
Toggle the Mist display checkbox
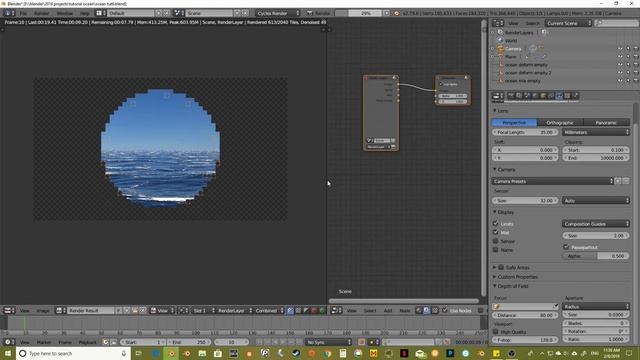click(x=496, y=232)
